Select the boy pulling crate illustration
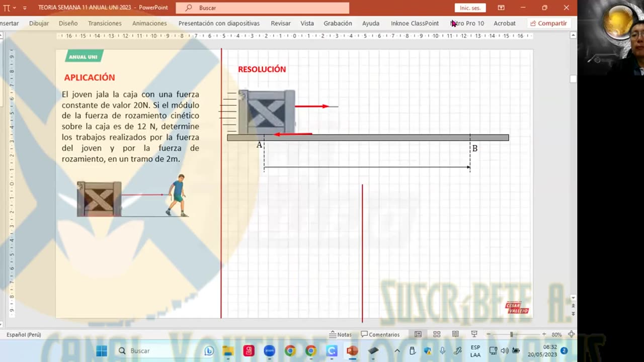Viewport: 644px width, 362px height. (133, 196)
